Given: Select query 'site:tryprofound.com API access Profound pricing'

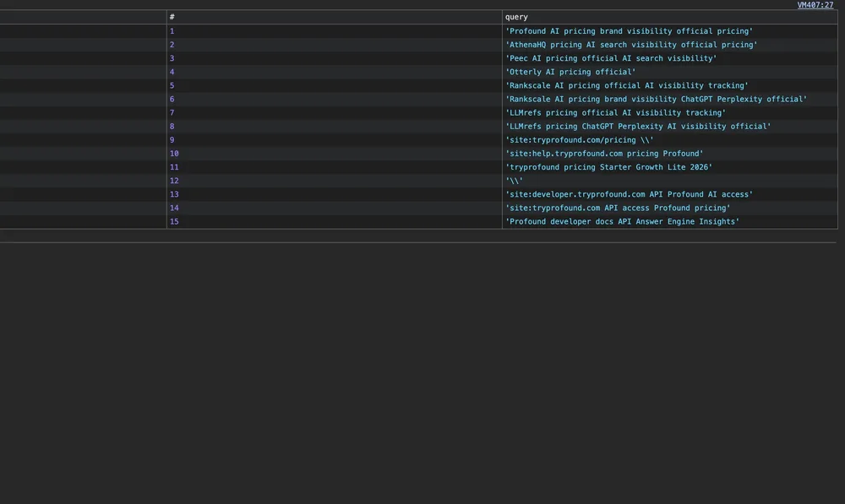Looking at the screenshot, I should 618,208.
